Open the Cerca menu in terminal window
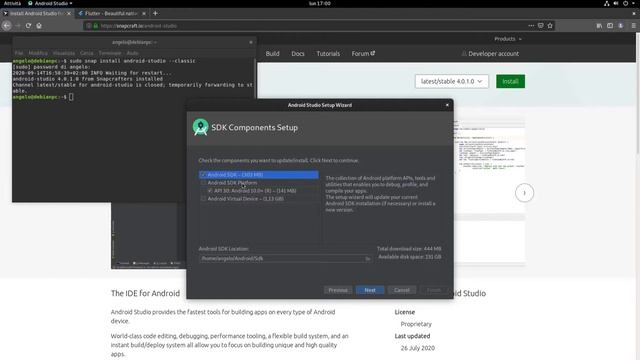This screenshot has width=640, height=360. [87, 53]
